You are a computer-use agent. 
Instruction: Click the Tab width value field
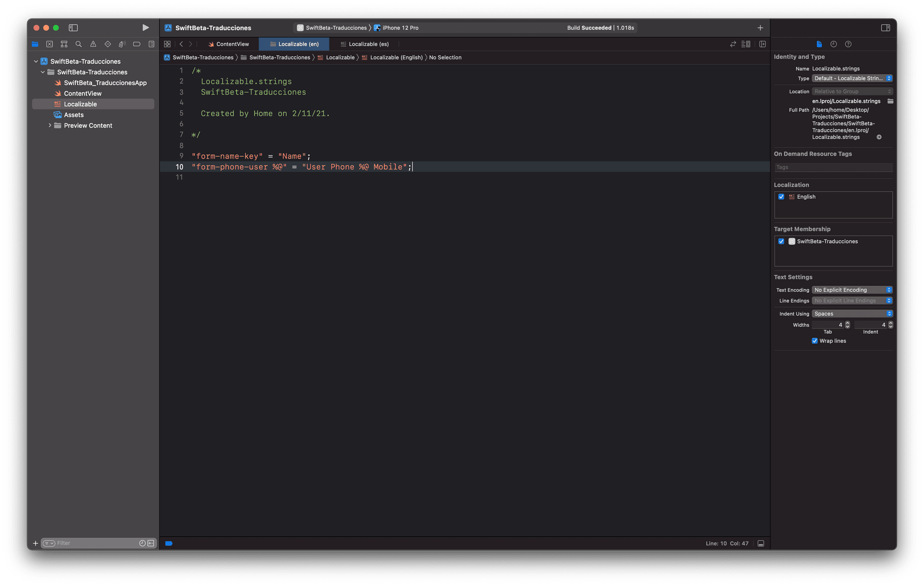[x=827, y=325]
